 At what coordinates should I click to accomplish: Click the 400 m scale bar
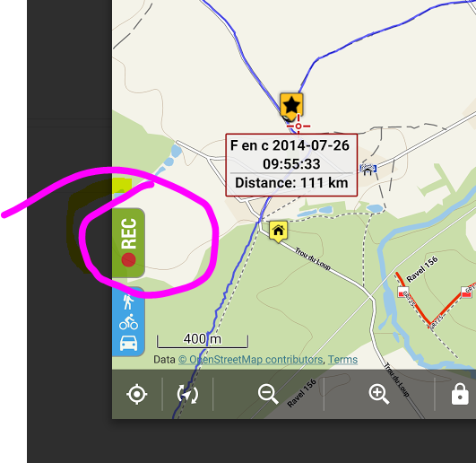203,341
